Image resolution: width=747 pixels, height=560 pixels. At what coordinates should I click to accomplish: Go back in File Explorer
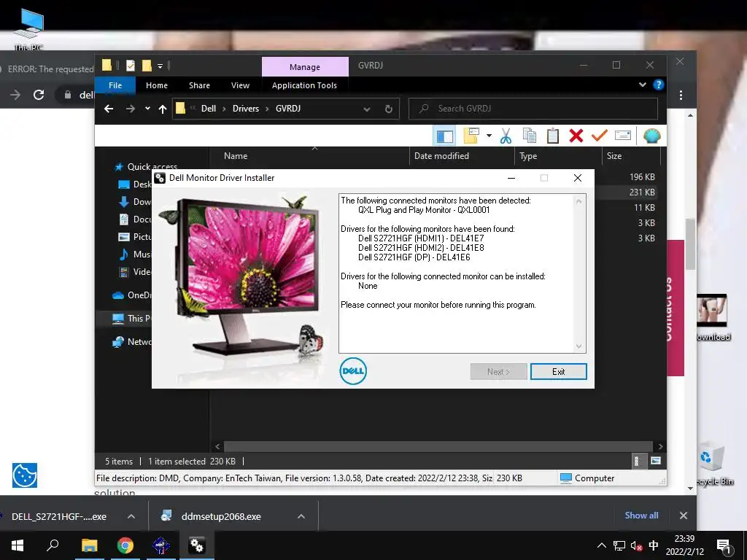coord(109,109)
